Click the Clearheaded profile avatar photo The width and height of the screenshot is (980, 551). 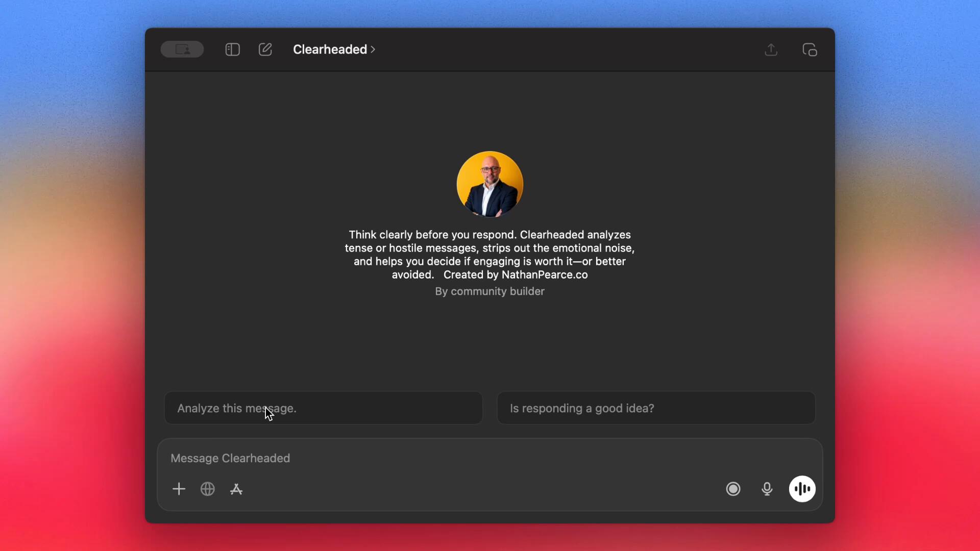(x=489, y=184)
